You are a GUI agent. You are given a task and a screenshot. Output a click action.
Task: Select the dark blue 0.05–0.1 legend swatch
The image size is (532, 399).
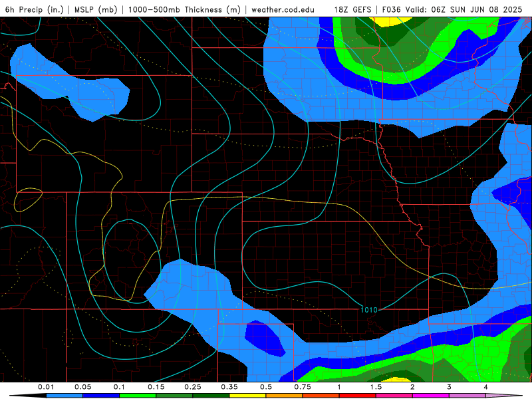point(101,396)
